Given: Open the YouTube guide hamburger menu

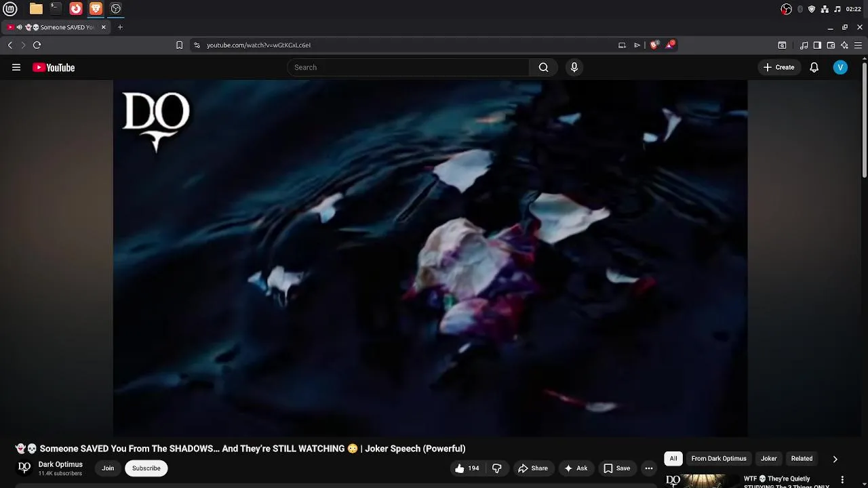Looking at the screenshot, I should coord(16,67).
